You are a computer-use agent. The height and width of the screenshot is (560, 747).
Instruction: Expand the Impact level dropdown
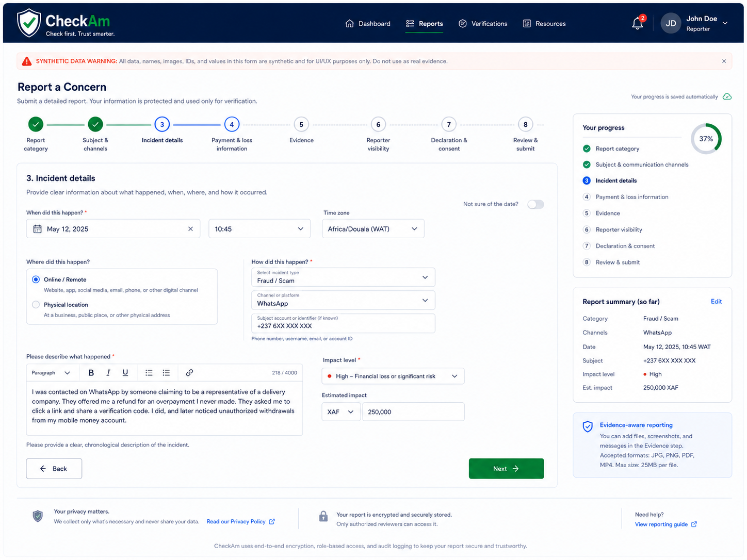click(x=393, y=376)
